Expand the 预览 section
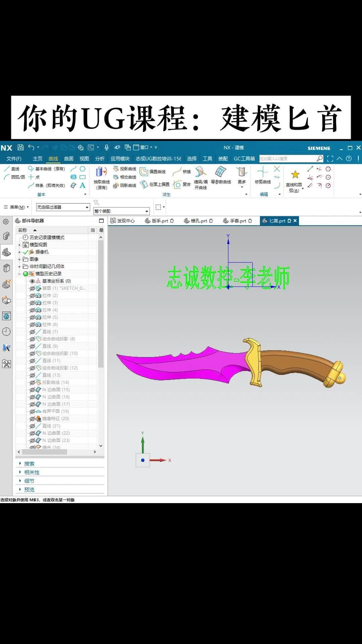 29,490
